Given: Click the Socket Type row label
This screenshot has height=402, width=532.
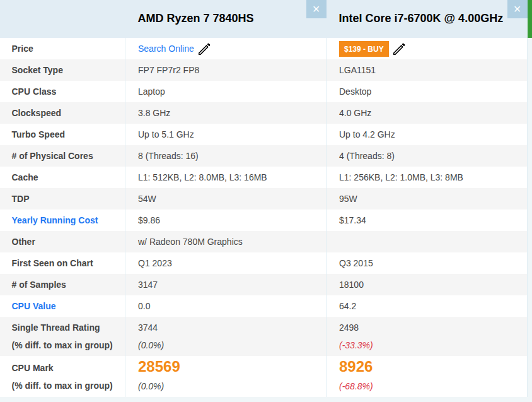Looking at the screenshot, I should click(37, 70).
